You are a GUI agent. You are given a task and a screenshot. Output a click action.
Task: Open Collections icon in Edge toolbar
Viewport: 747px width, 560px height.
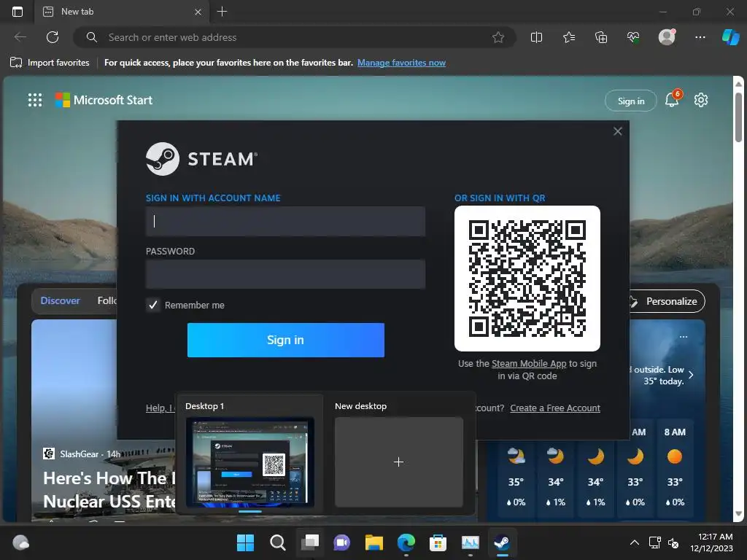click(x=601, y=37)
